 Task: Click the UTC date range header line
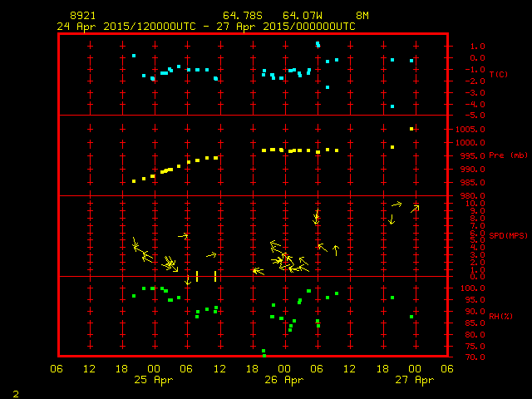point(206,26)
